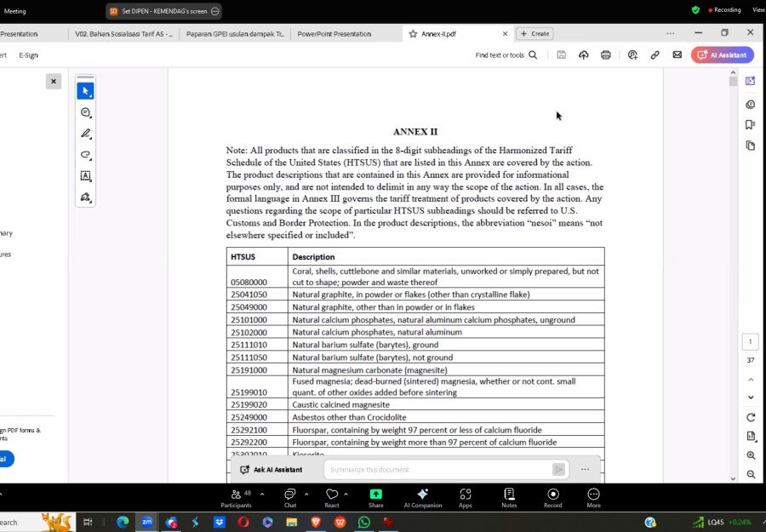
Task: Open more options in Ask AI Assistant bar
Action: [585, 470]
